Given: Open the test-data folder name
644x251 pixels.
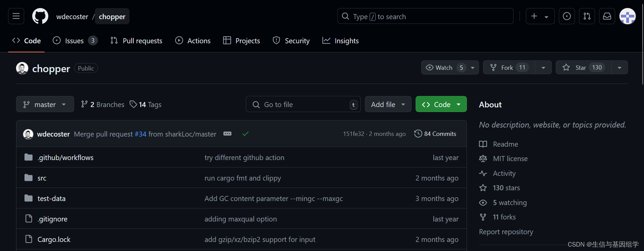Looking at the screenshot, I should [51, 199].
